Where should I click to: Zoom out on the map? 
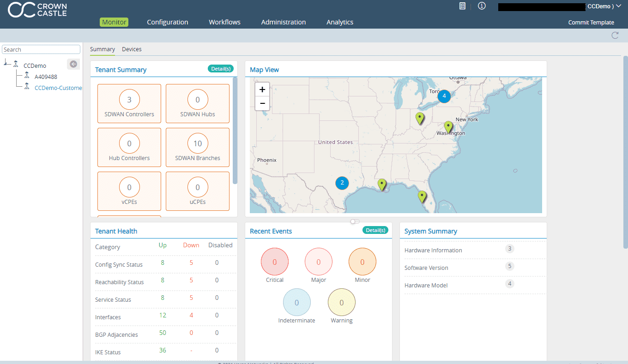262,103
